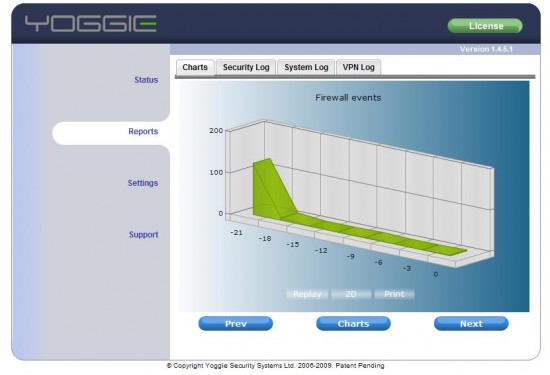
Task: Open Support from the sidebar
Action: [143, 235]
